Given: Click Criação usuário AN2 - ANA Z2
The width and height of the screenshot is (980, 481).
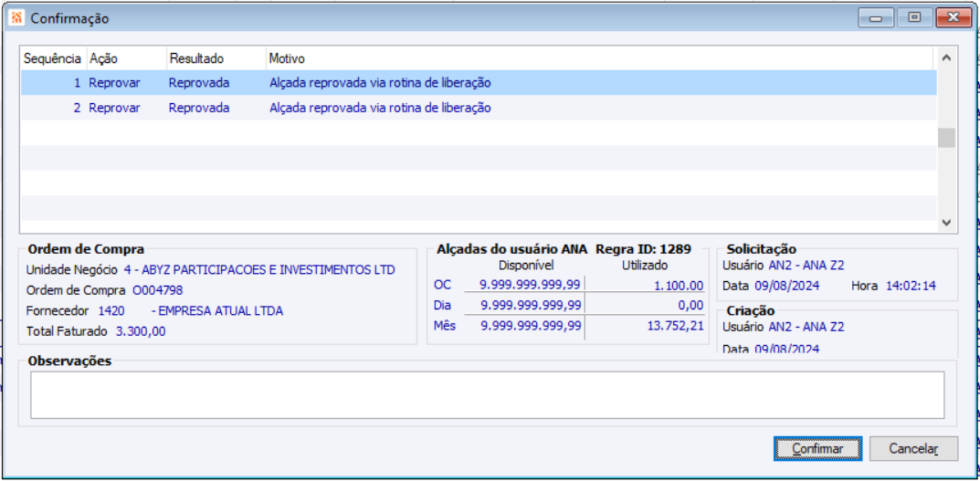Looking at the screenshot, I should pos(806,326).
